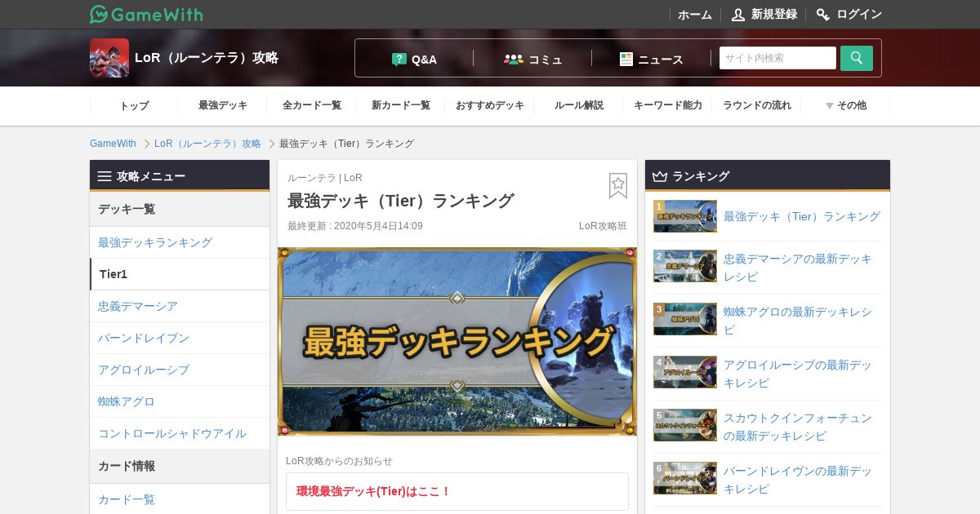Image resolution: width=980 pixels, height=514 pixels.
Task: Open the トップ navigation tab
Action: 134,105
